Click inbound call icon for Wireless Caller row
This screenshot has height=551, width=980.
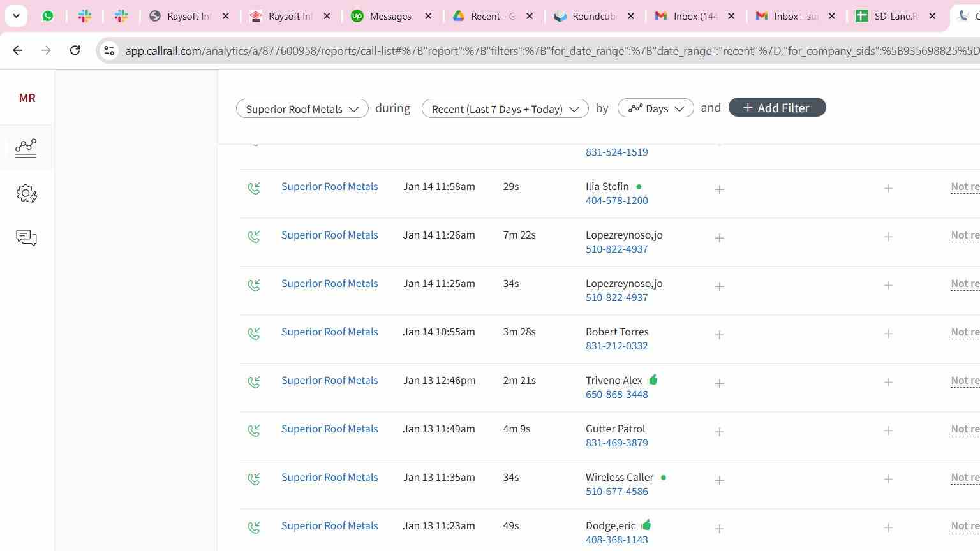click(x=254, y=479)
